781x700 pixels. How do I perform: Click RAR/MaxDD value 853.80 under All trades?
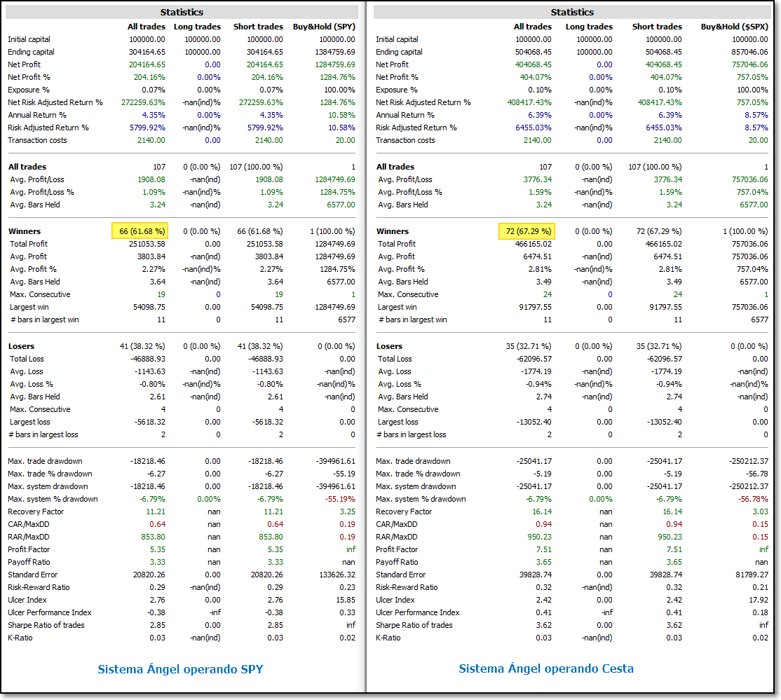pyautogui.click(x=154, y=537)
